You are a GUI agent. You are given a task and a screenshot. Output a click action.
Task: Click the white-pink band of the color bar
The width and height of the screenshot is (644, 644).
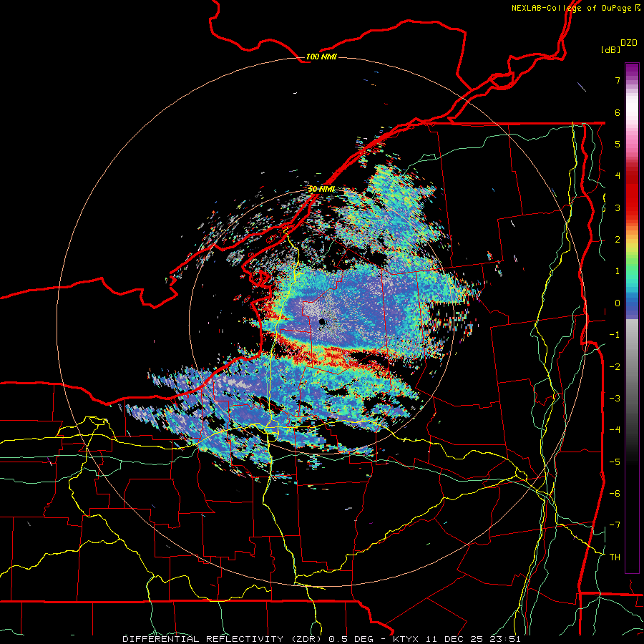[x=632, y=113]
